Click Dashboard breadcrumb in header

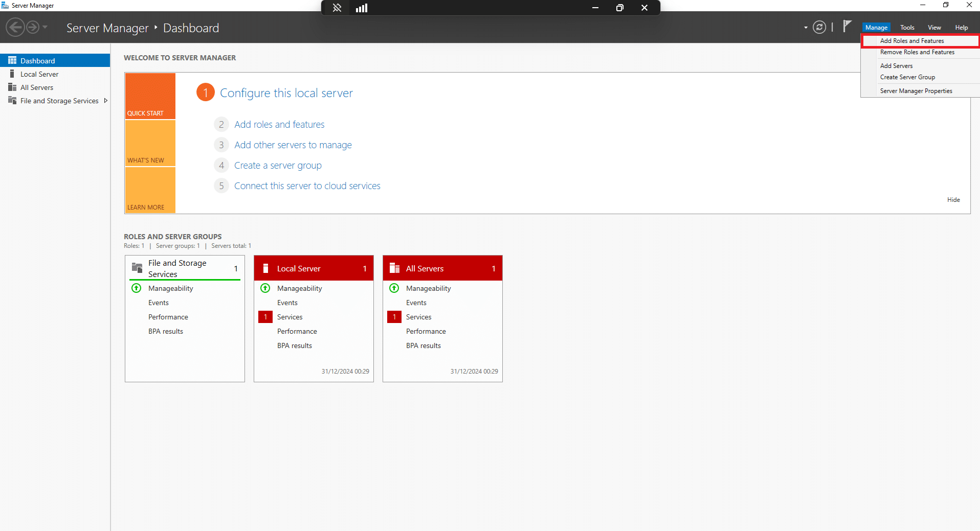tap(191, 28)
